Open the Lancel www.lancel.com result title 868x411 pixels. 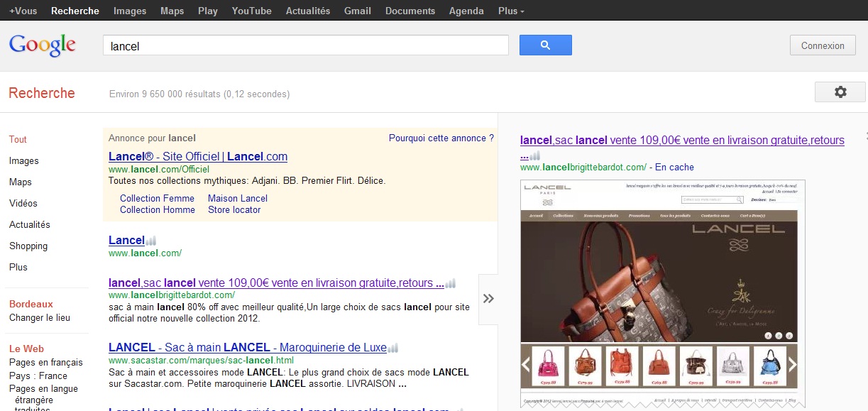pyautogui.click(x=126, y=241)
